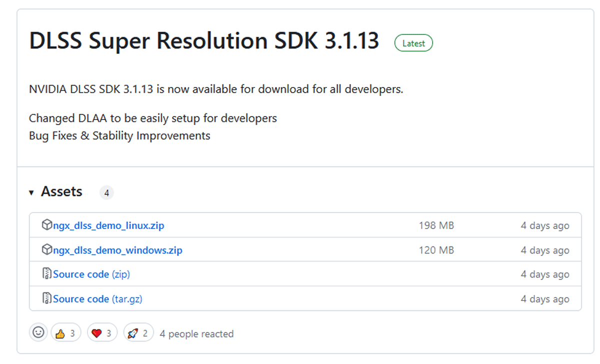The height and width of the screenshot is (364, 600).
Task: Open the DLSS Super Resolution SDK 3.1.13 release title
Action: [x=204, y=41]
